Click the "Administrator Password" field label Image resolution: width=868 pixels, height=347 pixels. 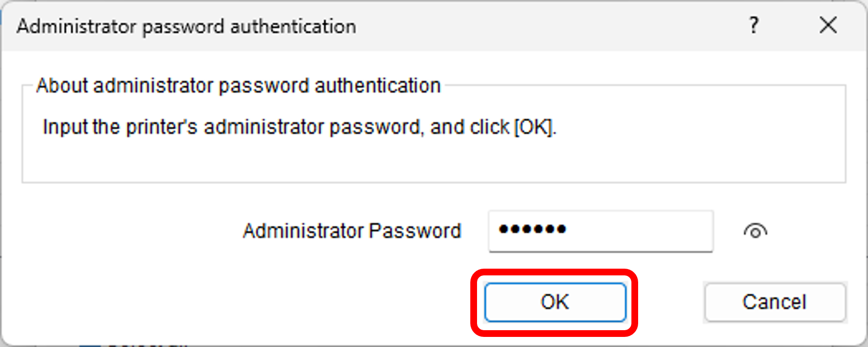352,231
